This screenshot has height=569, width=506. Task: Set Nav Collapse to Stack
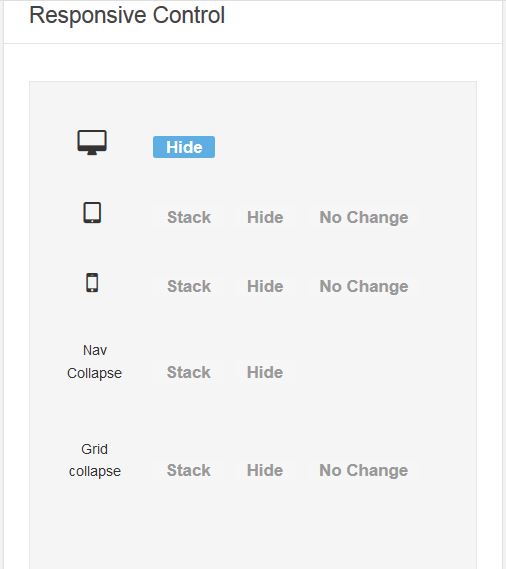(189, 372)
